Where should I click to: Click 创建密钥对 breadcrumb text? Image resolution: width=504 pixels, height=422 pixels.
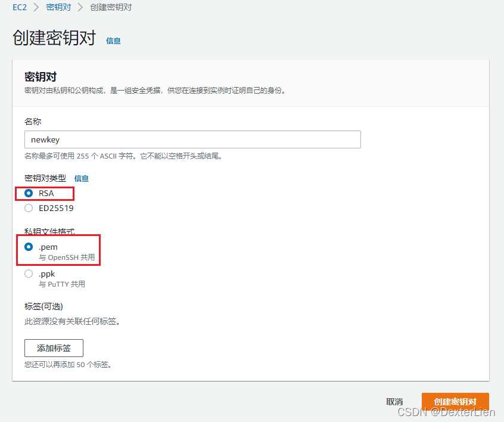[x=111, y=7]
